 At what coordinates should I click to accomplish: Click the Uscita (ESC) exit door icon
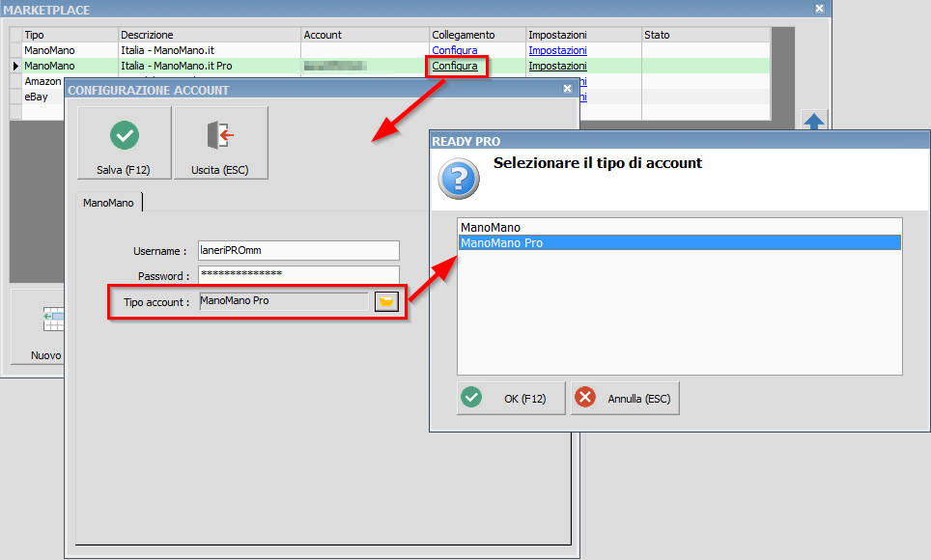[x=220, y=135]
